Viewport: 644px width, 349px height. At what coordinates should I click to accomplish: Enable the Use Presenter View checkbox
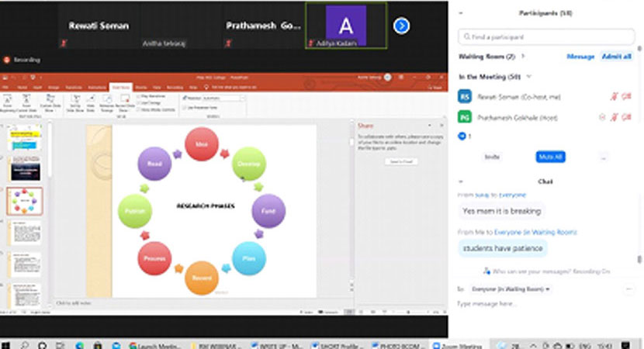tap(185, 107)
